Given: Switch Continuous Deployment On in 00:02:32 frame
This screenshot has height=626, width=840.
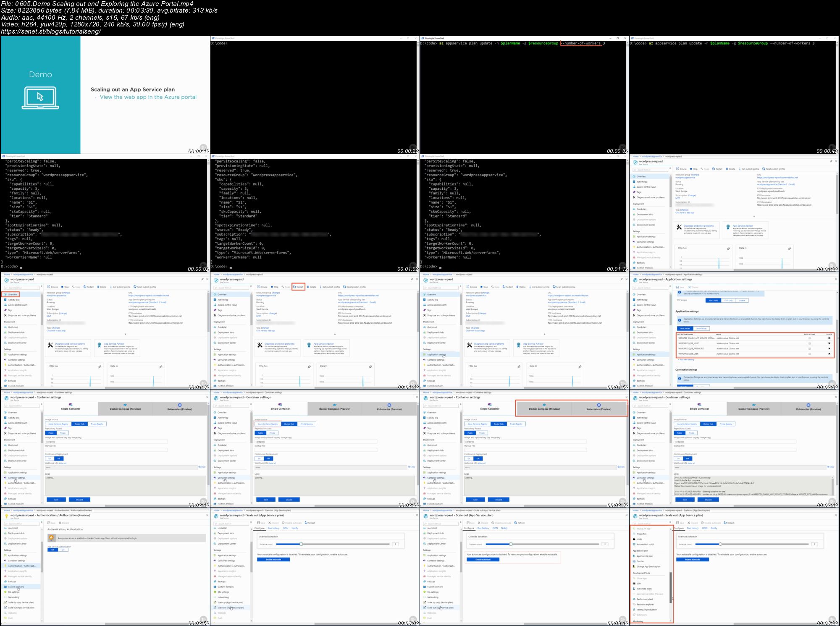Looking at the screenshot, I should [x=469, y=458].
